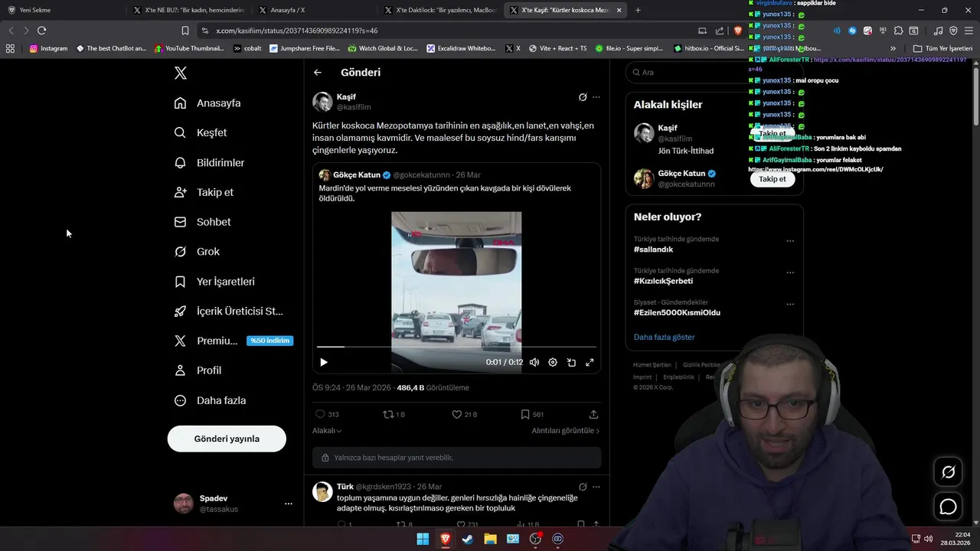Open options dots for #Ezilen5000KısmıOldu
This screenshot has width=980, height=551.
[x=790, y=305]
